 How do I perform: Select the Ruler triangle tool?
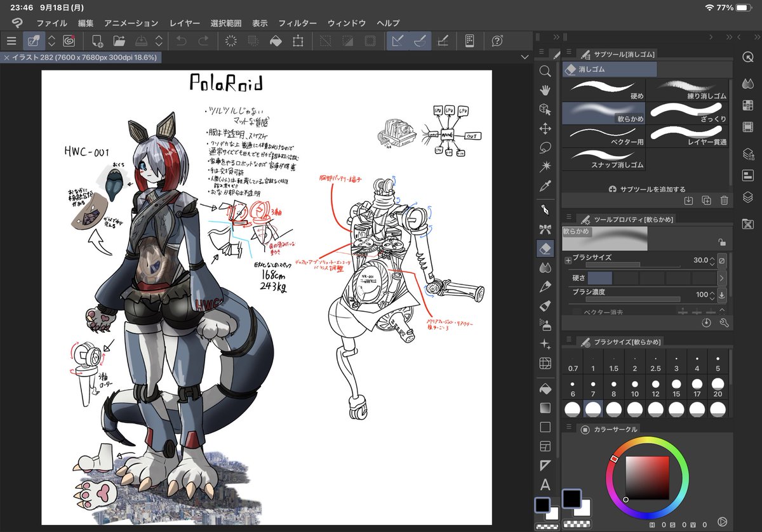click(545, 465)
